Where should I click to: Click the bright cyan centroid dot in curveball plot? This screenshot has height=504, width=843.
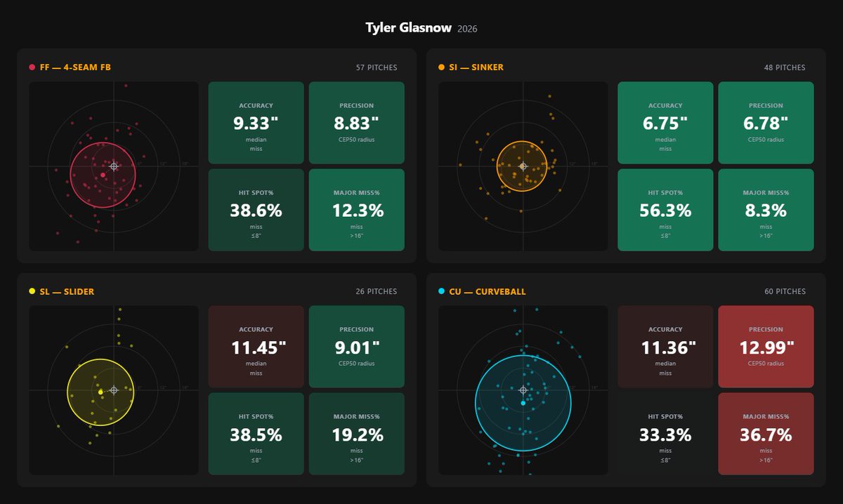pos(523,403)
